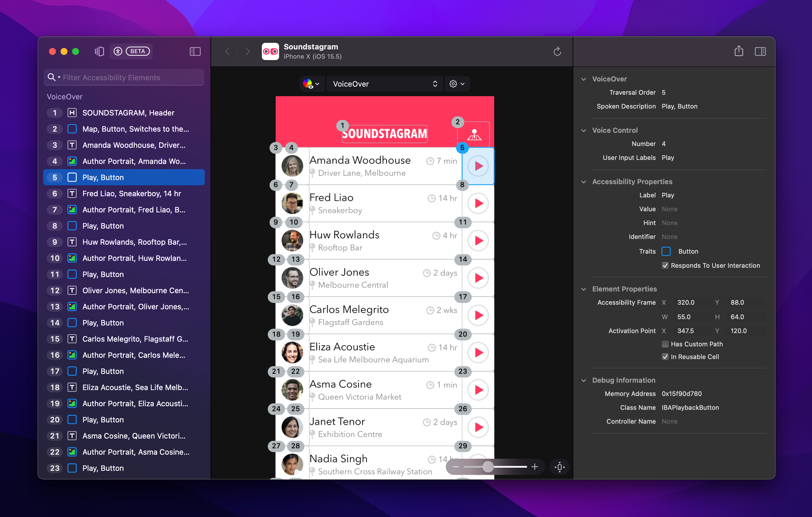Select SOUNDSTAGRAM, Header row
Screen dimensions: 812x517
click(124, 113)
